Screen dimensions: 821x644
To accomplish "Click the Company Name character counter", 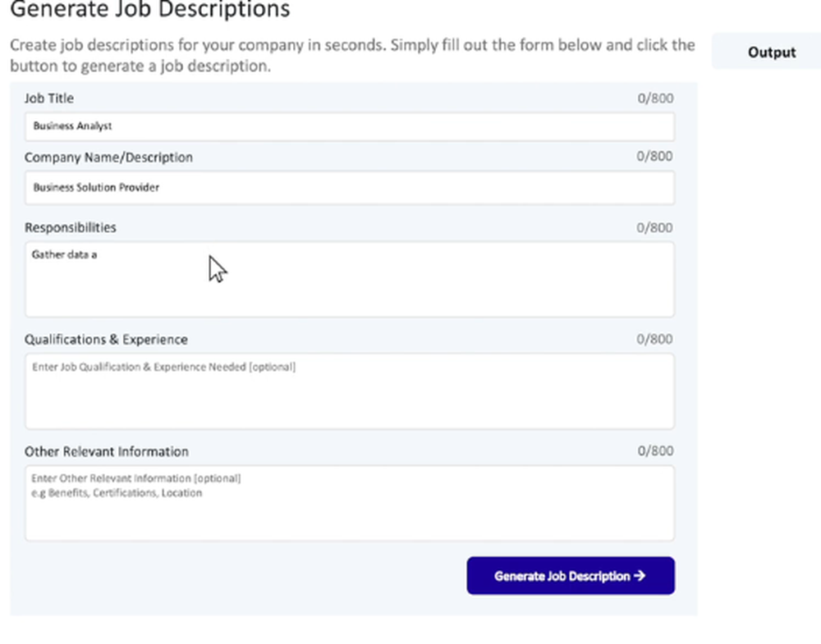I will click(x=655, y=157).
